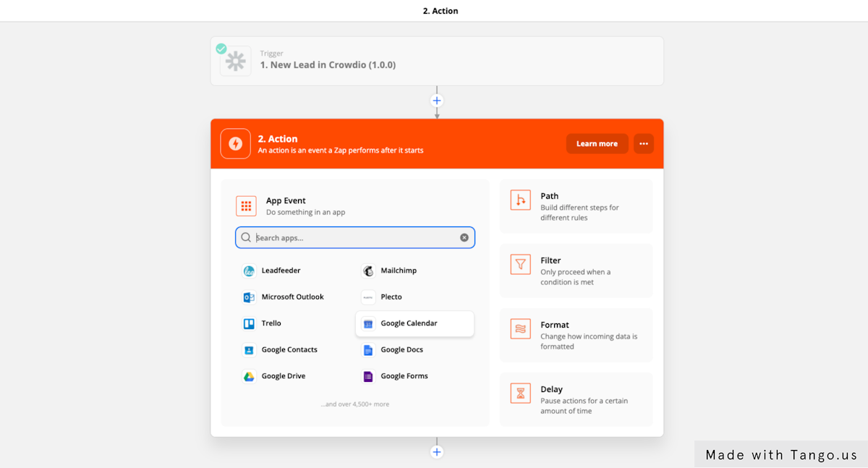This screenshot has height=468, width=868.
Task: Click the Path branching icon
Action: [x=520, y=200]
